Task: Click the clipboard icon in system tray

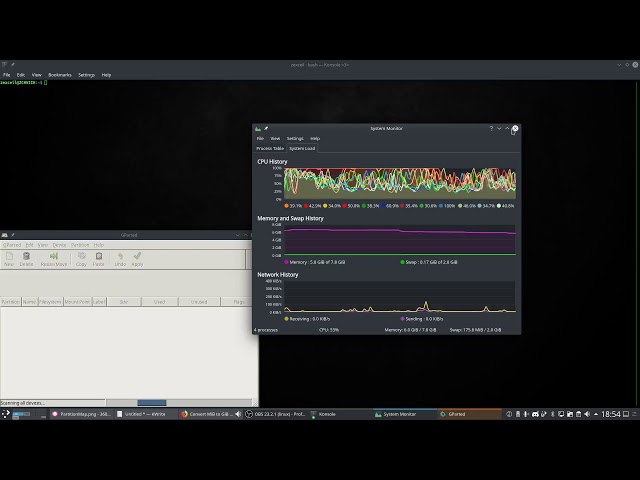Action: 578,414
